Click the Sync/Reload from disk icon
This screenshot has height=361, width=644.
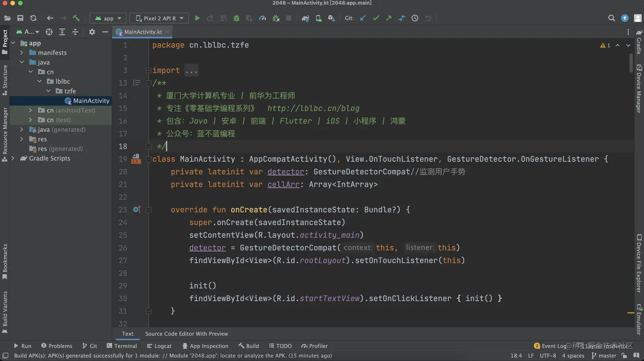click(x=33, y=18)
